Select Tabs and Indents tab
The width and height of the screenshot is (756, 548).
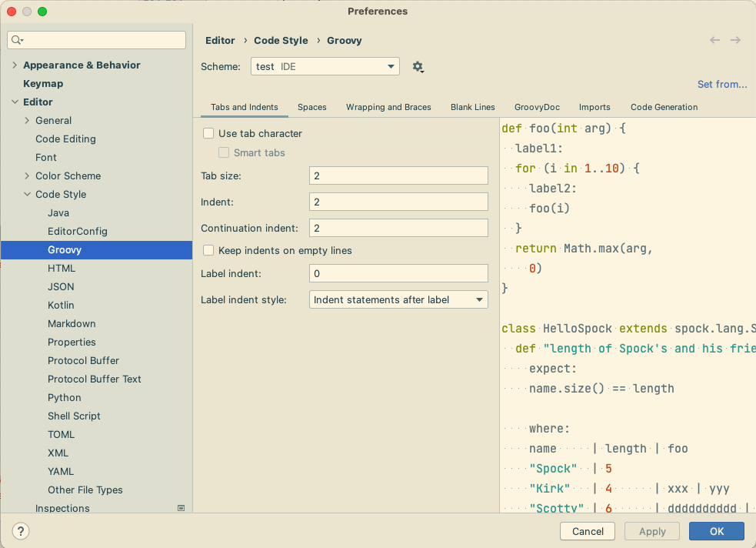[x=245, y=107]
